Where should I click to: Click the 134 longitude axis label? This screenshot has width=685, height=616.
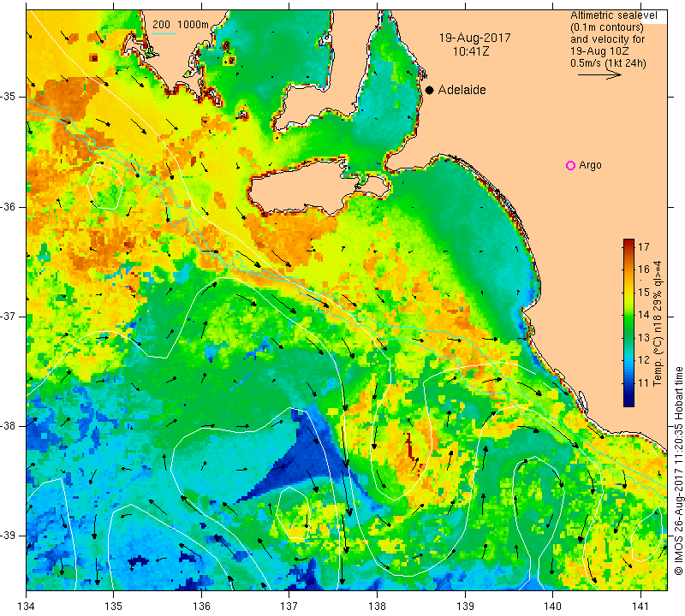pos(27,606)
